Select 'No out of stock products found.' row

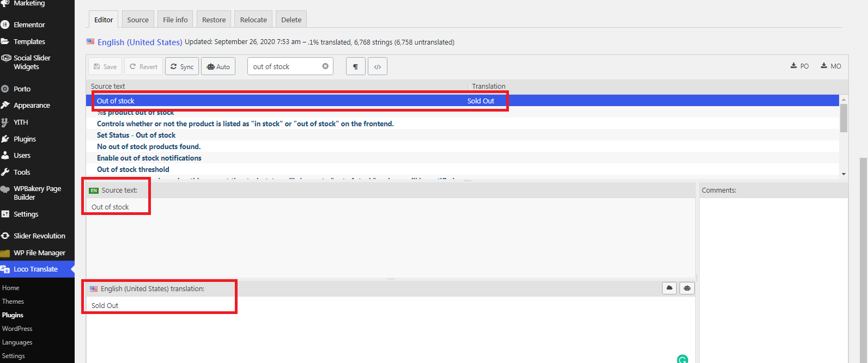tap(463, 146)
